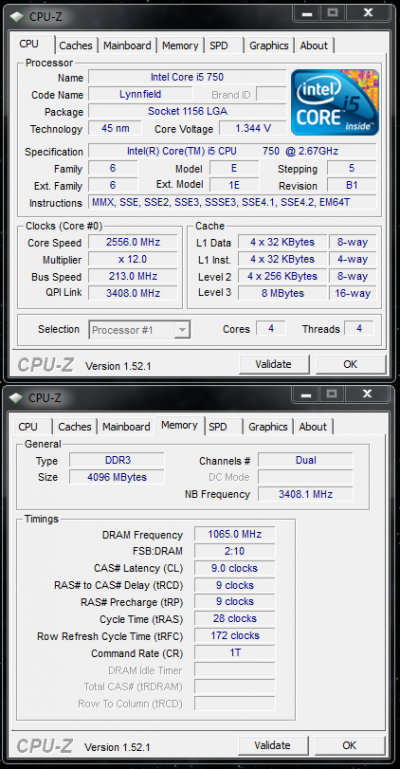Click Stepping value 5

[x=352, y=168]
